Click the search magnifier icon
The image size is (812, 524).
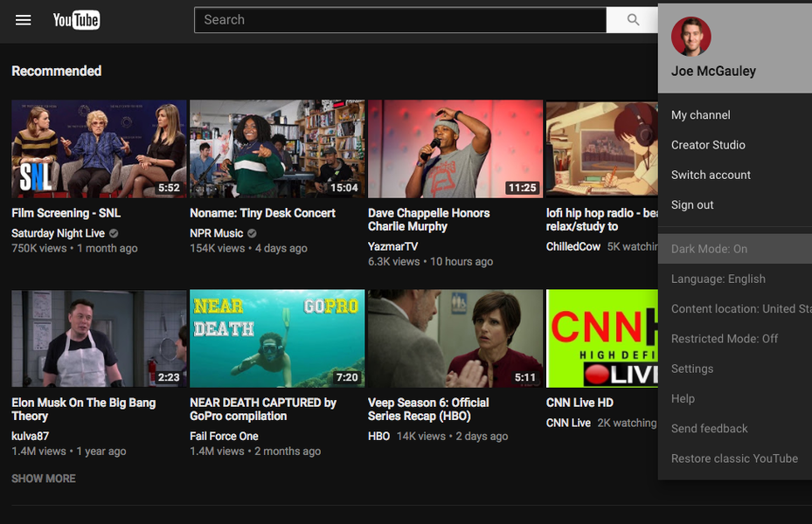coord(631,19)
